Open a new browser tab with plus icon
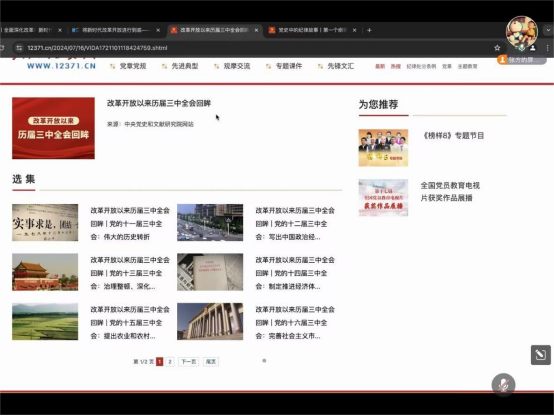The height and width of the screenshot is (416, 554). (x=369, y=30)
